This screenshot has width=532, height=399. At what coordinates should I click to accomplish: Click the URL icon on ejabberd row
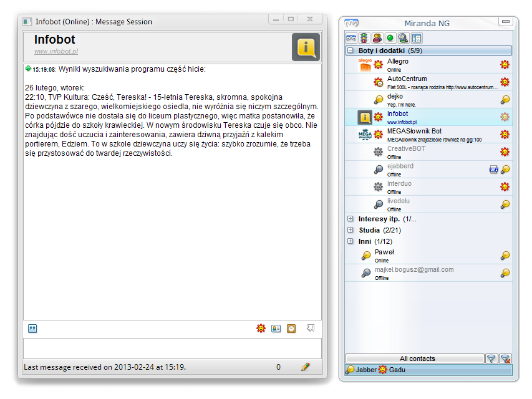494,170
